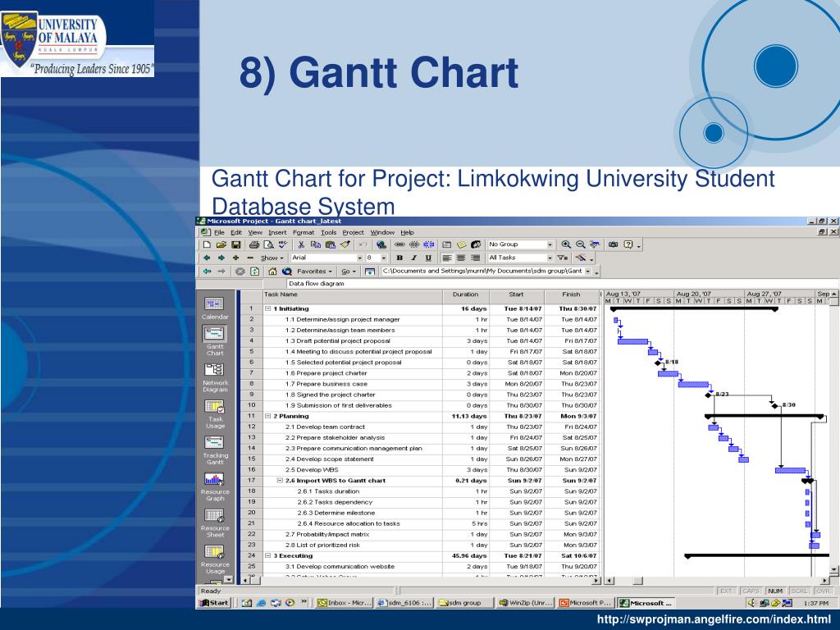840x630 pixels.
Task: Open the sdm group taskbar button
Action: click(465, 603)
